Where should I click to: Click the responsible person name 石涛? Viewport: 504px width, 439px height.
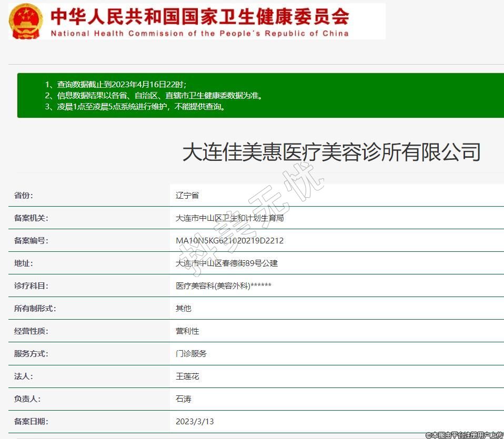point(184,399)
